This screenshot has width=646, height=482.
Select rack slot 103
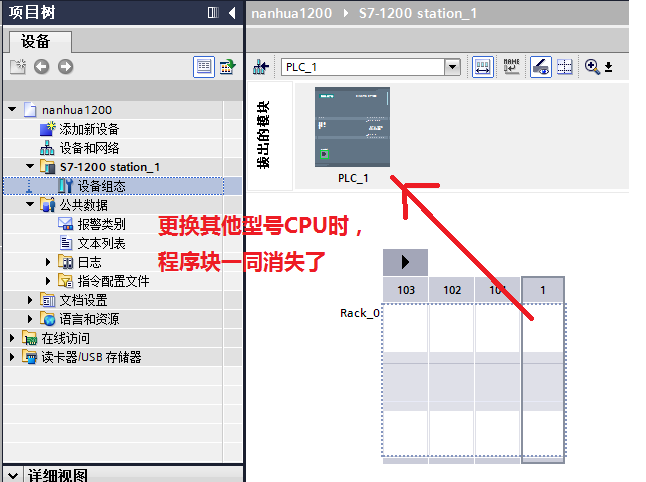tap(406, 290)
